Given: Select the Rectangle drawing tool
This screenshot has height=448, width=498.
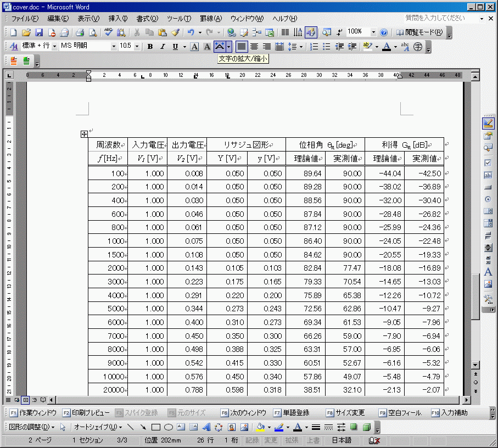Looking at the screenshot, I should click(x=155, y=427).
